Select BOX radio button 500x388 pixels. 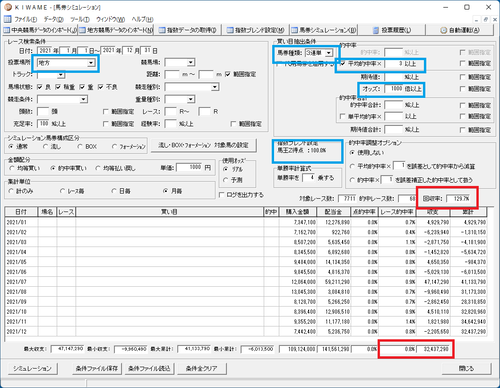[80, 147]
